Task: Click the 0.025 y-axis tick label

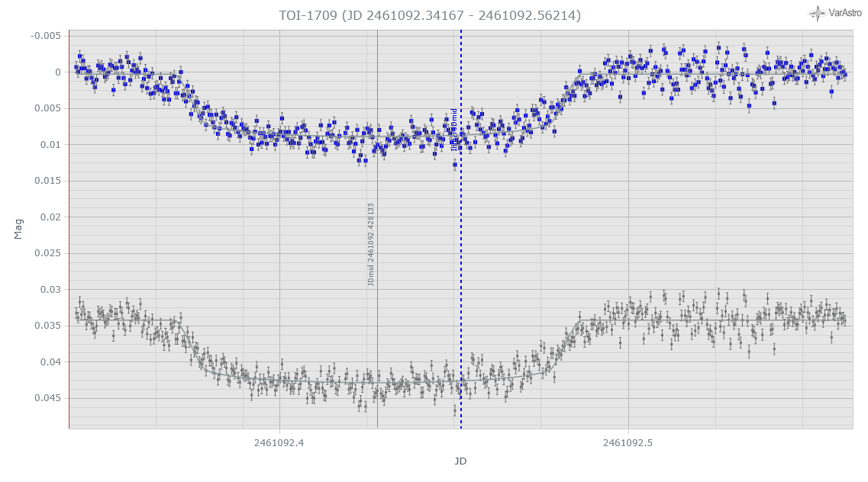Action: pos(47,253)
